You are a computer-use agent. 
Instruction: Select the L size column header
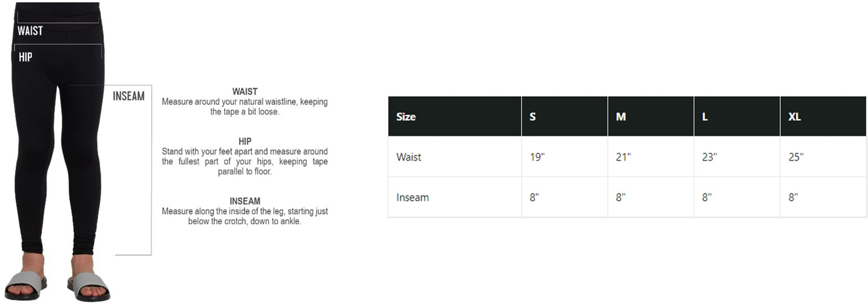tap(705, 117)
